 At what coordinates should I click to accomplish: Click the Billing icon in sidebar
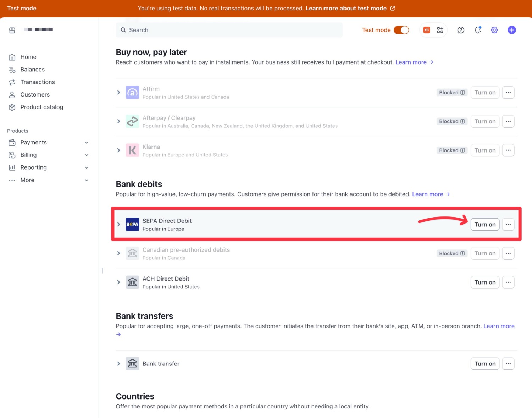point(12,155)
